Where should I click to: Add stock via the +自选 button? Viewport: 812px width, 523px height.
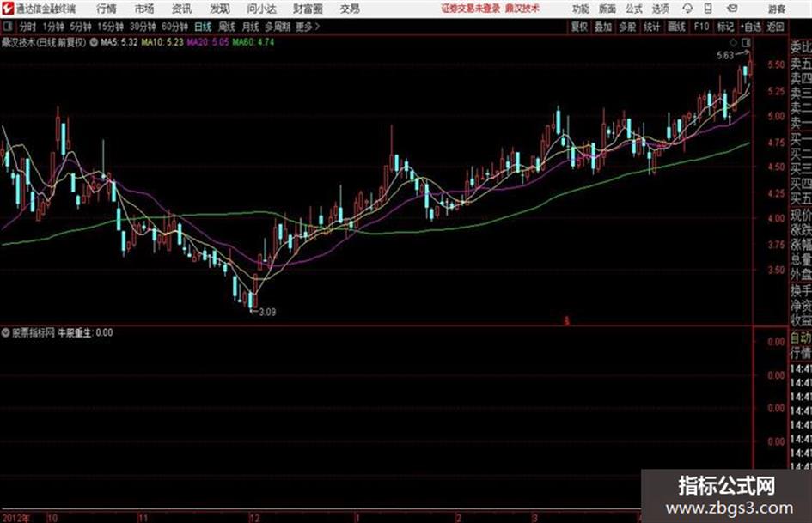750,27
